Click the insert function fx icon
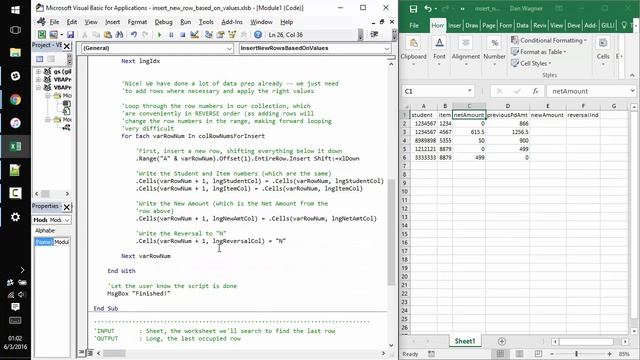Viewport: 640px width, 360px height. coord(535,91)
